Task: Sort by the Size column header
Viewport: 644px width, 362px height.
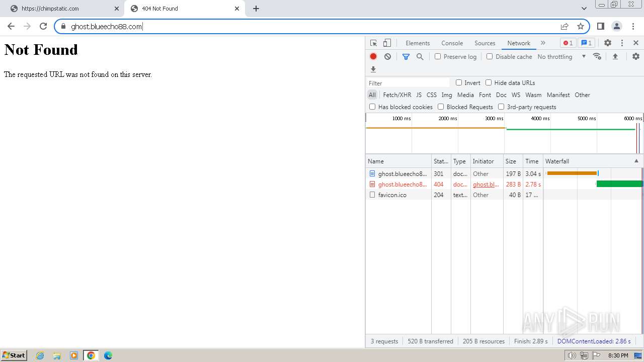Action: coord(513,161)
